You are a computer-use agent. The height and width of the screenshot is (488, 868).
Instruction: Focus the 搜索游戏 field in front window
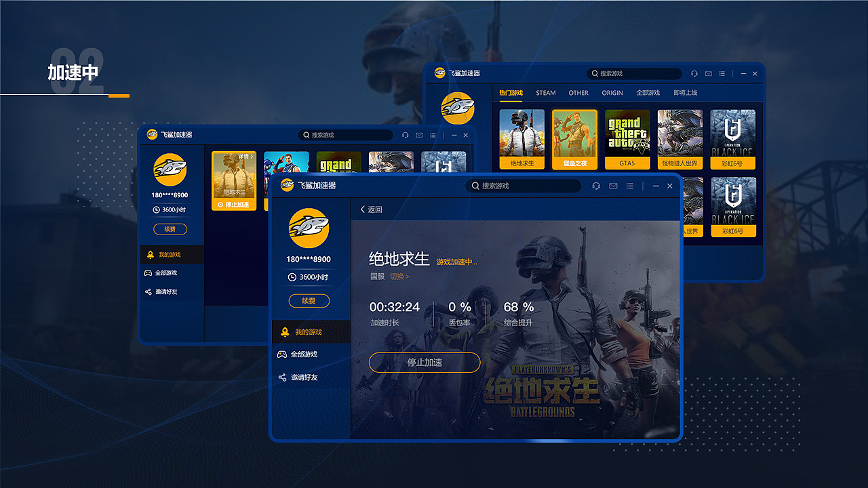click(524, 186)
